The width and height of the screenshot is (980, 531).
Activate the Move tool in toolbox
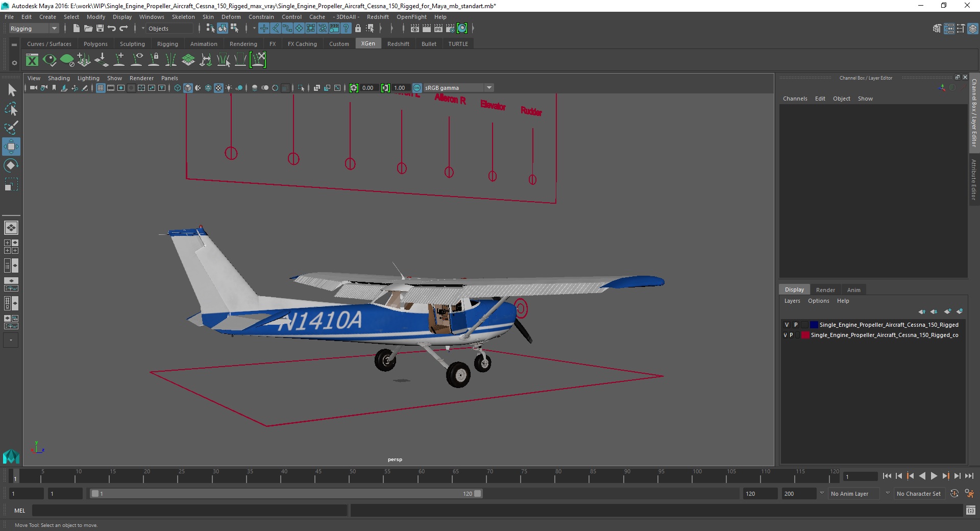coord(11,147)
